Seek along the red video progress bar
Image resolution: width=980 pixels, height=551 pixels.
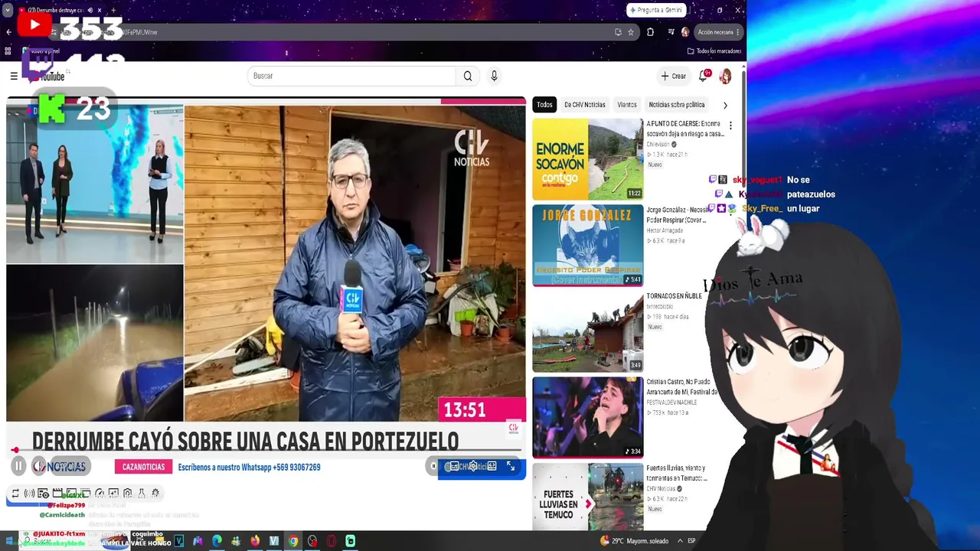pos(266,451)
